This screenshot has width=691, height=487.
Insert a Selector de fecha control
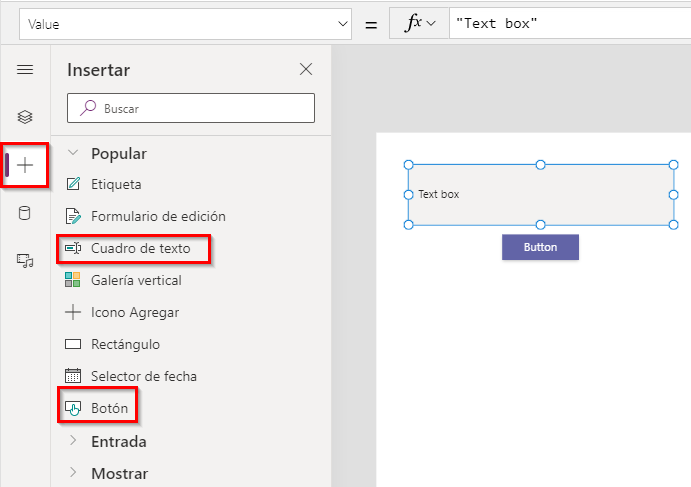click(x=144, y=376)
